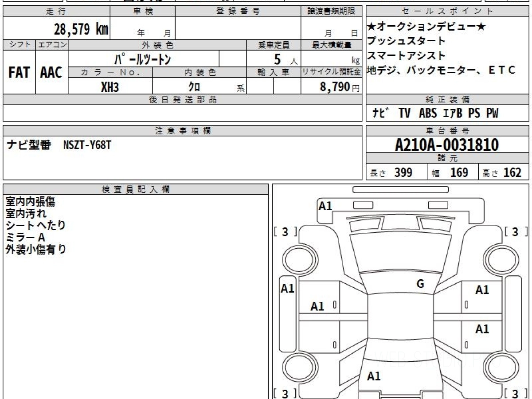The width and height of the screenshot is (532, 399).
Task: Select the inspector note シートへたり
Action: [x=35, y=225]
